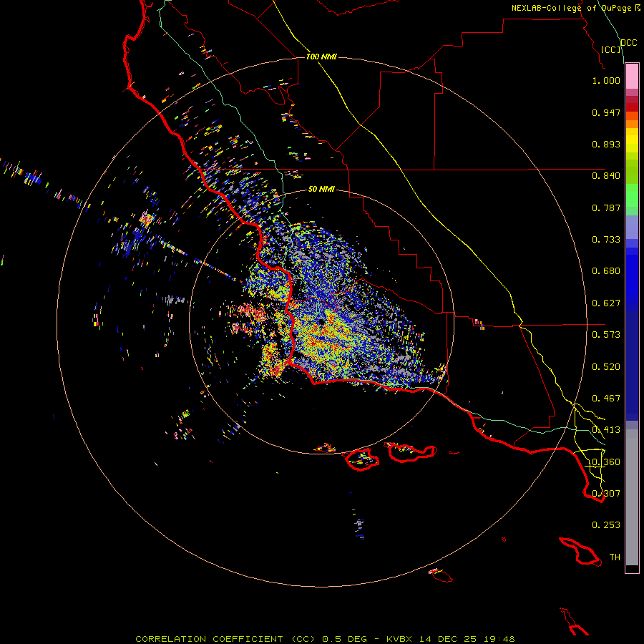Image resolution: width=644 pixels, height=644 pixels.
Task: Click the 0.520 legend value
Action: coord(606,367)
